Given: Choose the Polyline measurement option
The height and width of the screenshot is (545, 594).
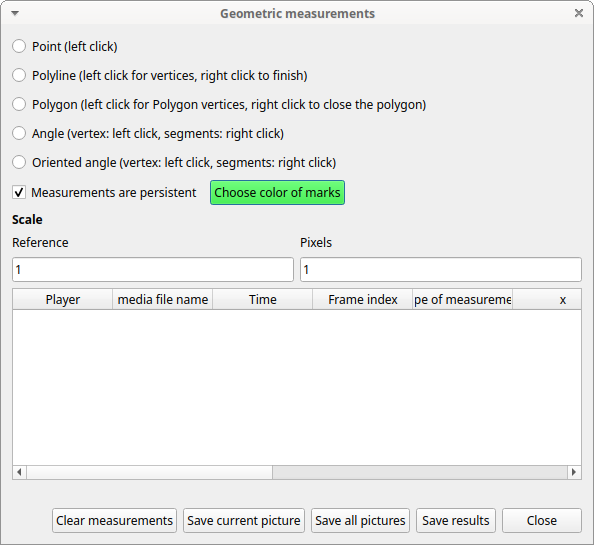Looking at the screenshot, I should tap(19, 75).
